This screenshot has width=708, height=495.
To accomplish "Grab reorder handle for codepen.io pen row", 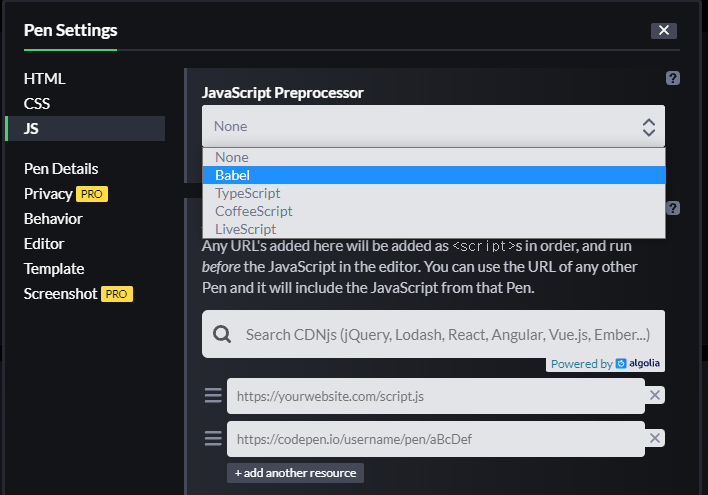I will pyautogui.click(x=213, y=438).
